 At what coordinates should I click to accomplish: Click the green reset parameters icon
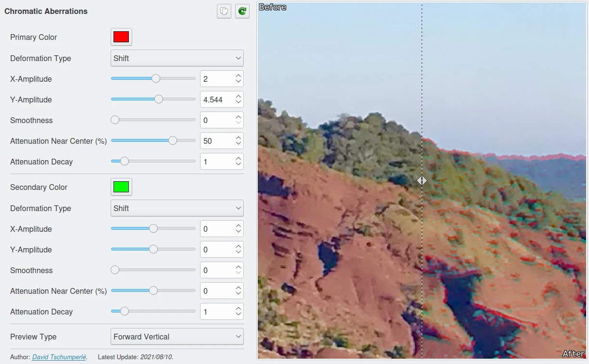tap(242, 11)
